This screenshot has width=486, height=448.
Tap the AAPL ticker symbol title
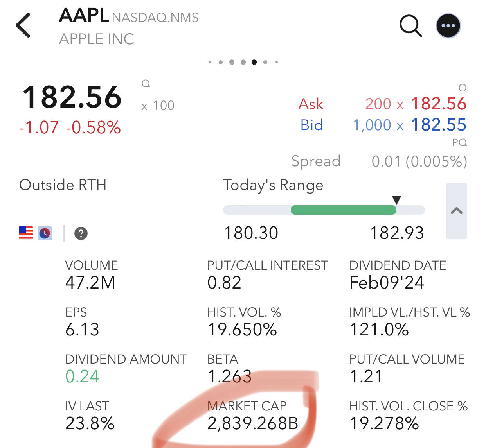(x=84, y=16)
